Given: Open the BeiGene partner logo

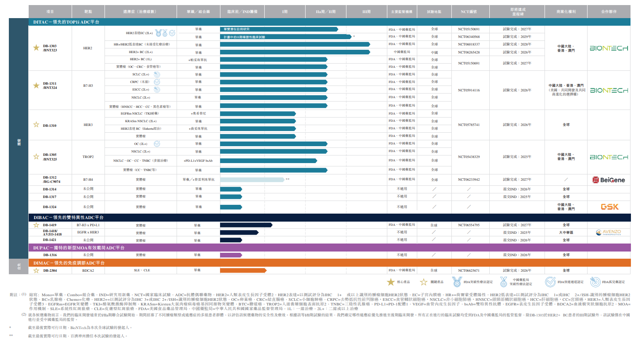Looking at the screenshot, I should [609, 180].
